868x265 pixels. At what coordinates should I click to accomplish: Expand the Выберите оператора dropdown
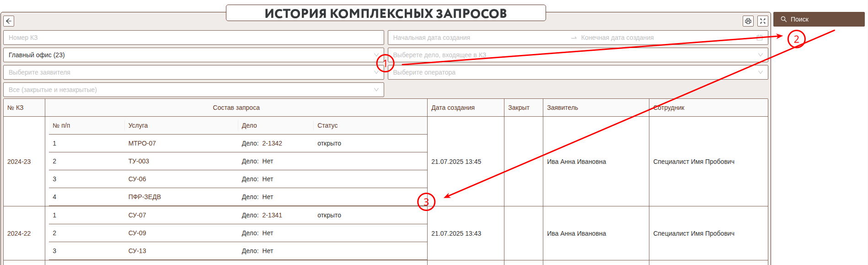[577, 72]
